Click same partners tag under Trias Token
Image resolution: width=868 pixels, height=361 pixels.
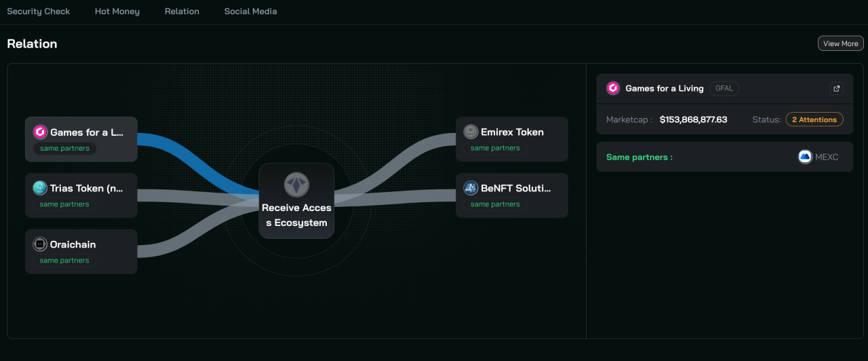(x=64, y=204)
